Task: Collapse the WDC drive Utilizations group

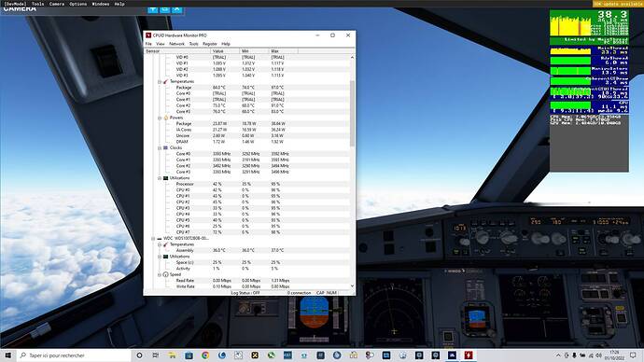Action: coord(160,257)
